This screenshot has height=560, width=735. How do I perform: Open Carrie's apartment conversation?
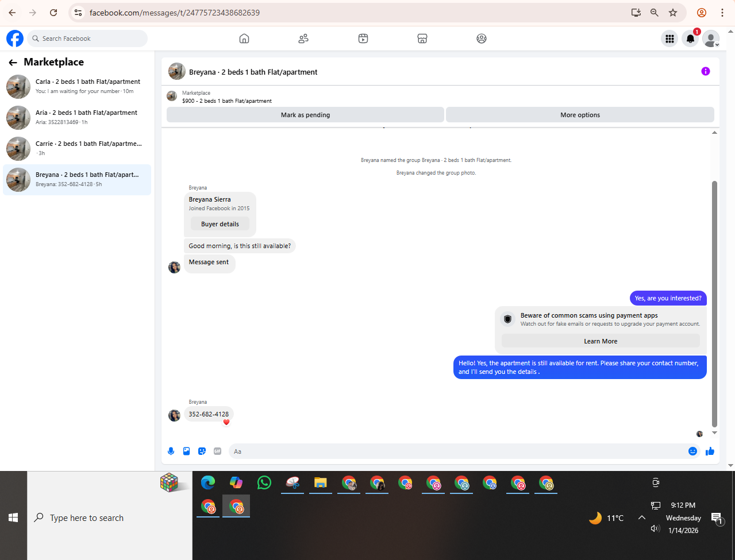click(77, 149)
